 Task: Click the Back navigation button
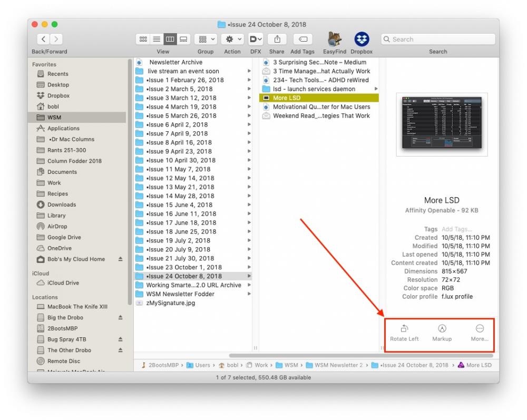44,40
